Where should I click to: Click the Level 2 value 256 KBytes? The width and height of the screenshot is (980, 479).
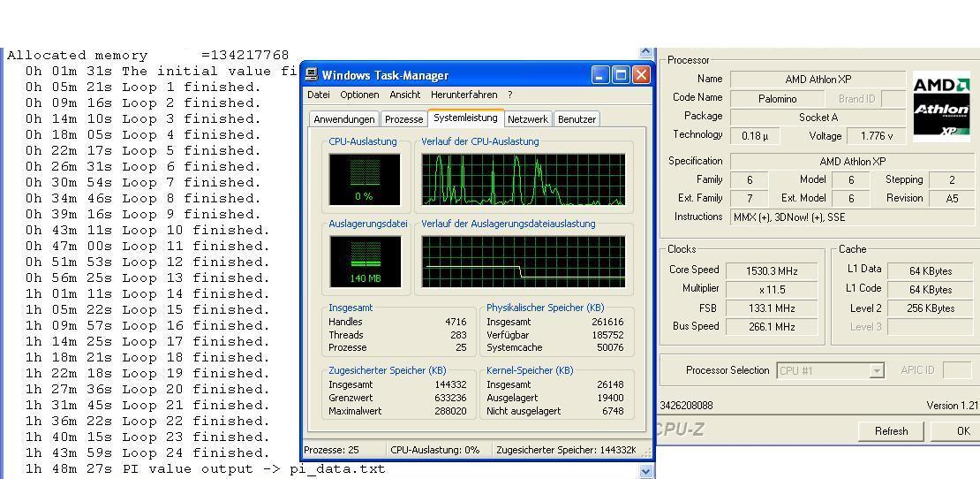pos(931,308)
